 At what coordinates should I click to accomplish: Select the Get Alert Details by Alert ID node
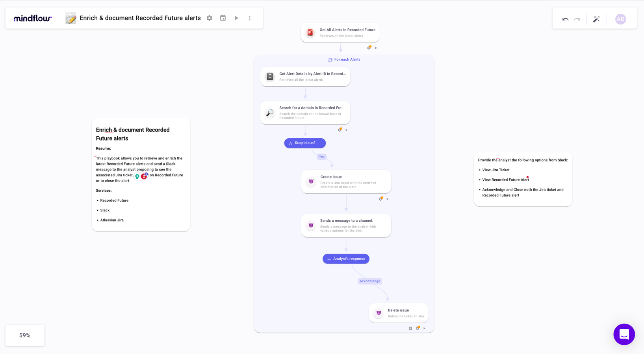click(305, 76)
